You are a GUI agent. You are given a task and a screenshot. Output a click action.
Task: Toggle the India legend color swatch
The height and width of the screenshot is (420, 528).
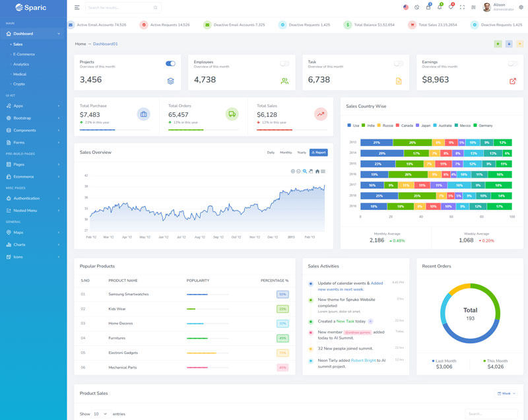(x=364, y=125)
